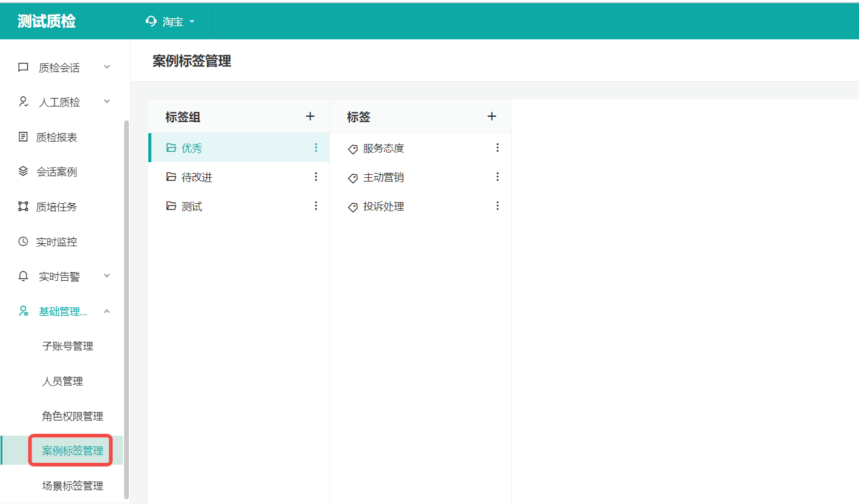Click the 投诉处理 tag name
This screenshot has height=504, width=859.
click(383, 206)
